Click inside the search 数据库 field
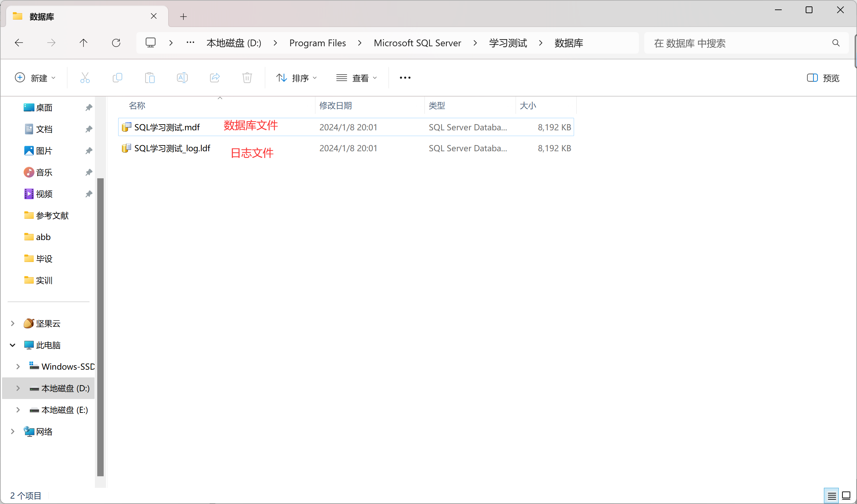857x504 pixels. tap(731, 43)
